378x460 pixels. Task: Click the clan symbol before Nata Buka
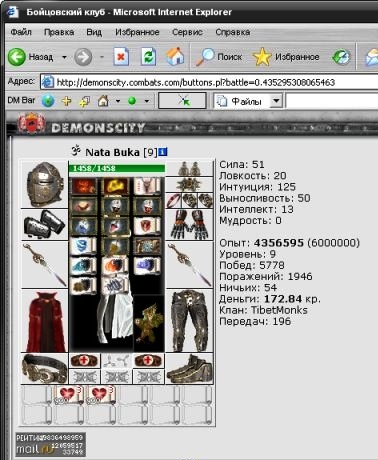click(x=76, y=151)
